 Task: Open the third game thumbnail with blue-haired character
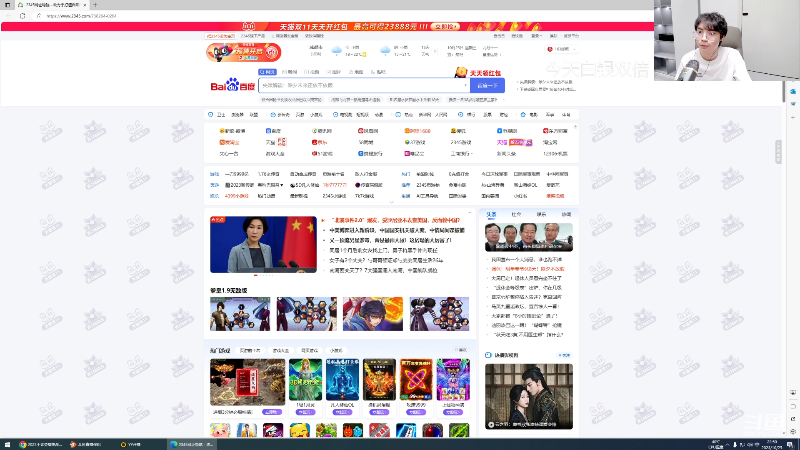[x=373, y=314]
